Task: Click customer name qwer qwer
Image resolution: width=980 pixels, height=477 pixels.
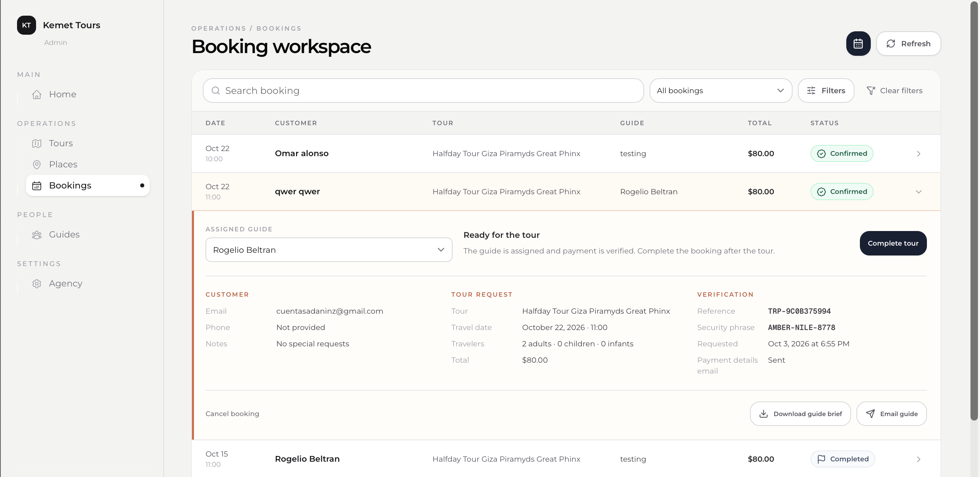Action: coord(297,192)
